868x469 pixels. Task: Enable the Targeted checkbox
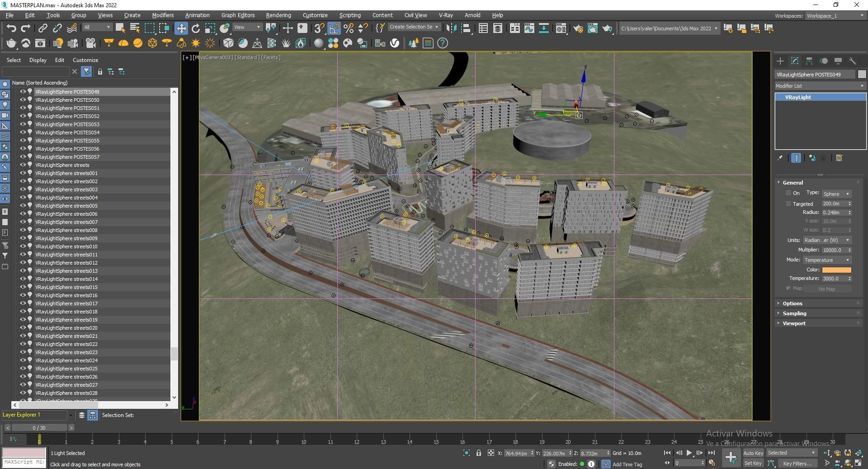[x=788, y=204]
